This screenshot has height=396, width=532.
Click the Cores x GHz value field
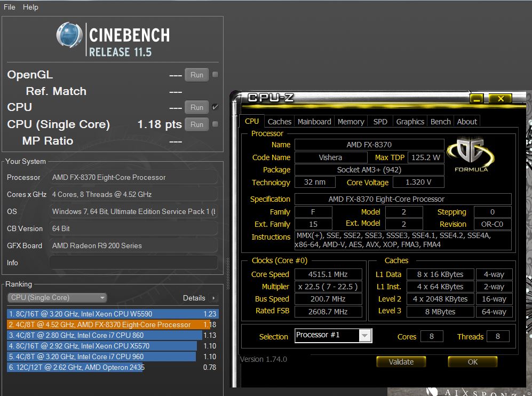(133, 194)
